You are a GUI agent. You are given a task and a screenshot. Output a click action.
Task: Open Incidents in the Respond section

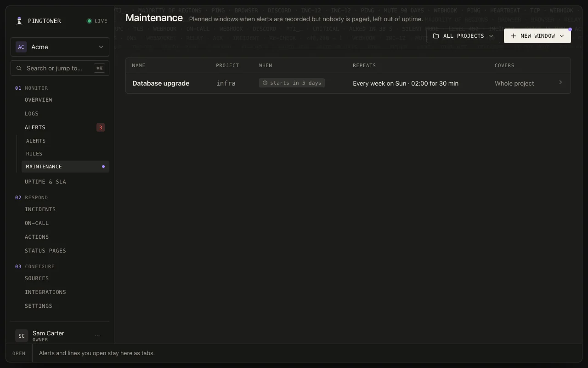pyautogui.click(x=40, y=209)
